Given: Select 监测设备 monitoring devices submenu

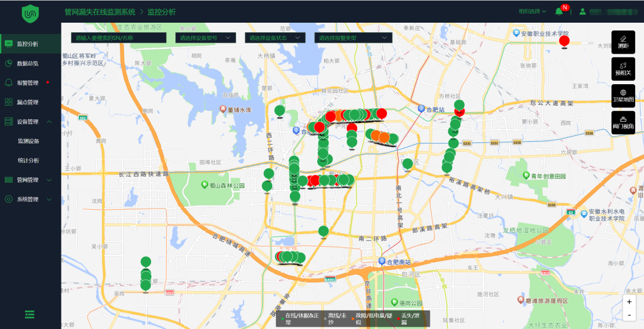Looking at the screenshot, I should coord(29,141).
